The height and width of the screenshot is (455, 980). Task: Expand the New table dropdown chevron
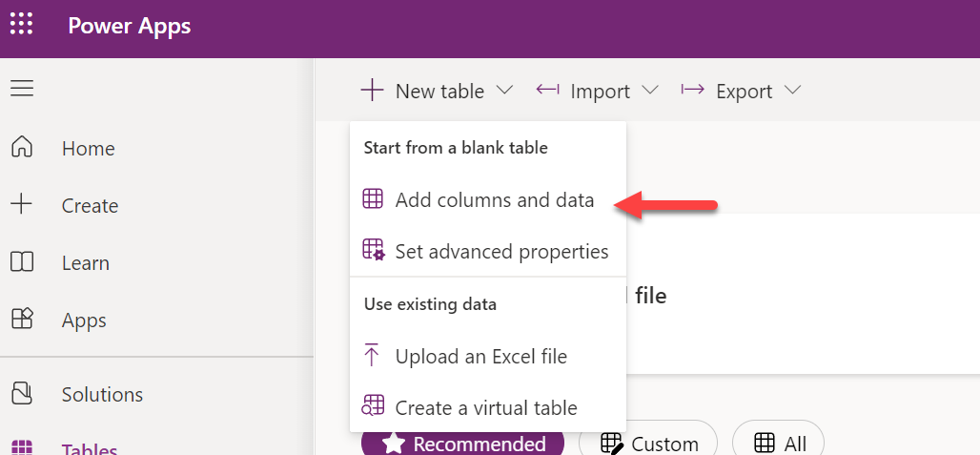(504, 91)
